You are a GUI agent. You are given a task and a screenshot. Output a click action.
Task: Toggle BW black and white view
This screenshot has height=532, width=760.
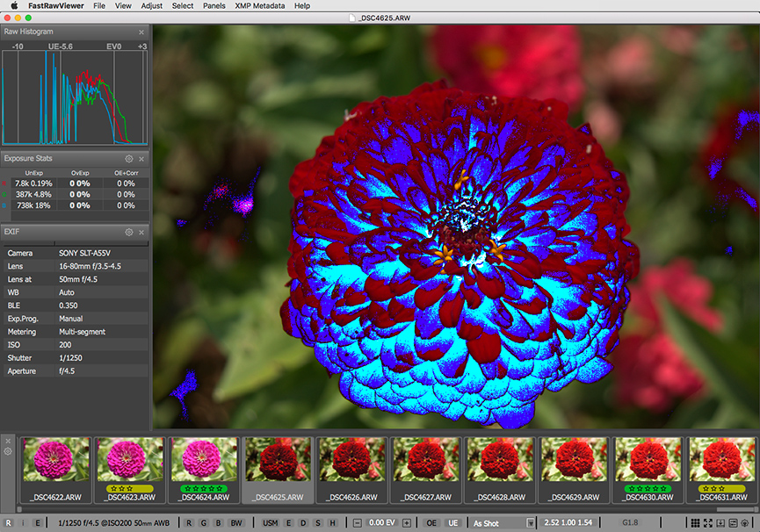[x=235, y=523]
